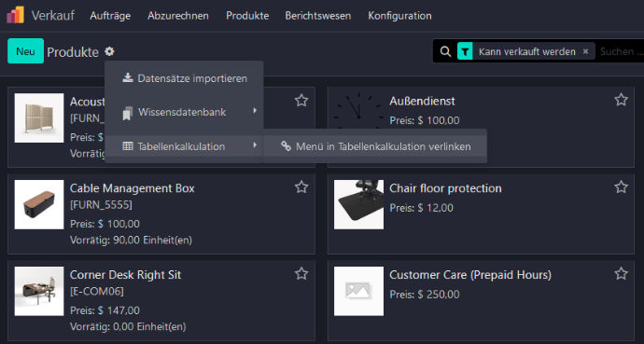Expand the Wissensdatenbank submenu arrow
The width and height of the screenshot is (644, 344).
coord(255,111)
